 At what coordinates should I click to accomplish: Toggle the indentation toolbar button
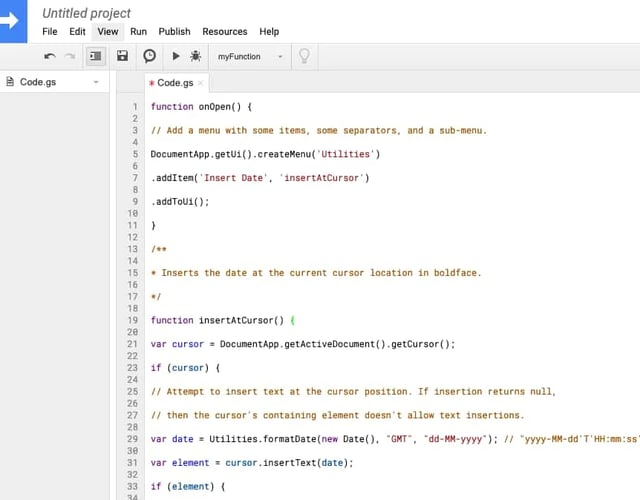tap(96, 57)
